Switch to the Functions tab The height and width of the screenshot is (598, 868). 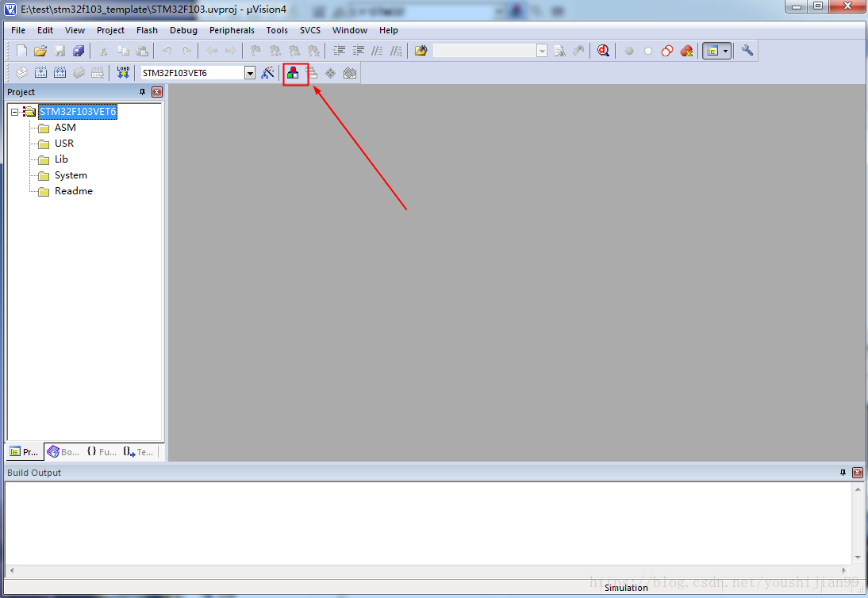[102, 452]
